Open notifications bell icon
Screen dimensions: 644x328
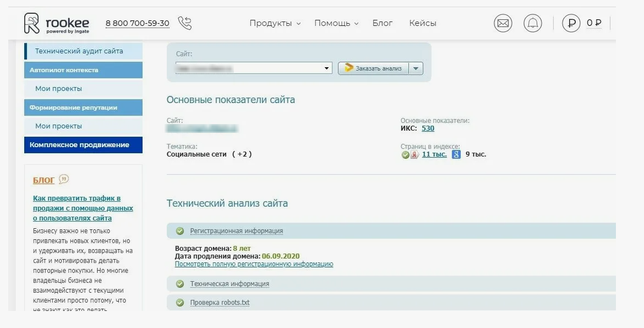532,23
